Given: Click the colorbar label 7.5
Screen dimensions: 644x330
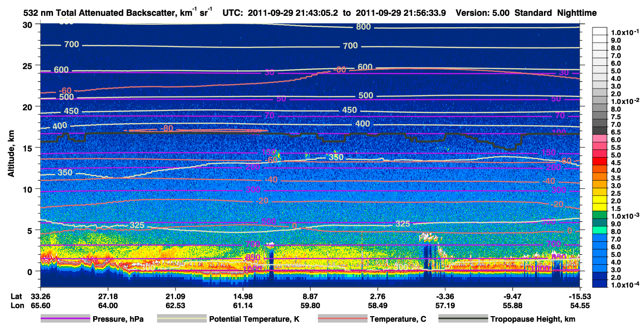Looking at the screenshot, I should tap(615, 117).
